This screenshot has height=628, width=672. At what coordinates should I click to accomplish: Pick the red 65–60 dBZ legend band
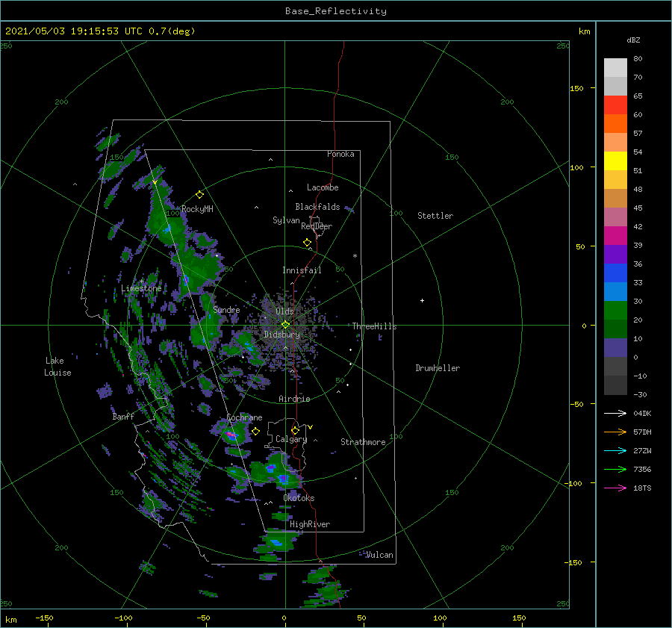coord(615,105)
